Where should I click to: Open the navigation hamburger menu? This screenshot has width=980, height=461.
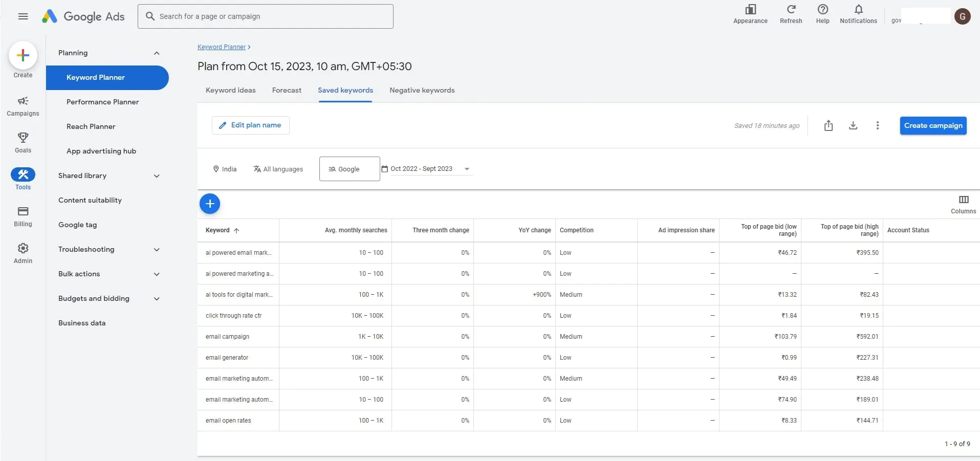point(23,16)
